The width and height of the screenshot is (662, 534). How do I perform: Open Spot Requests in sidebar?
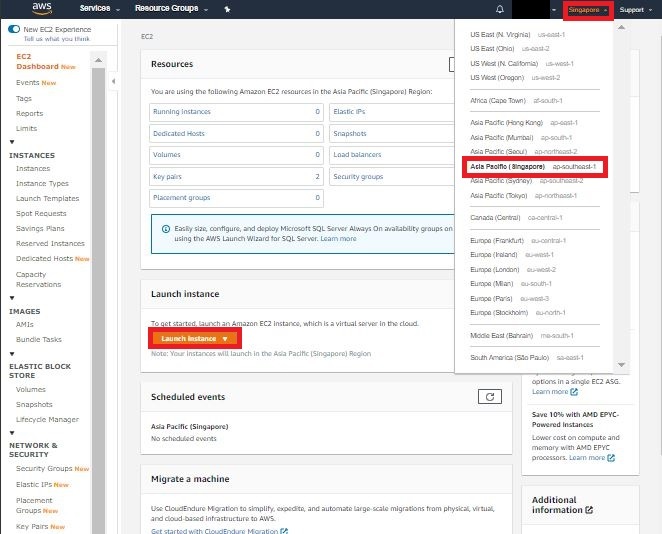coord(41,214)
